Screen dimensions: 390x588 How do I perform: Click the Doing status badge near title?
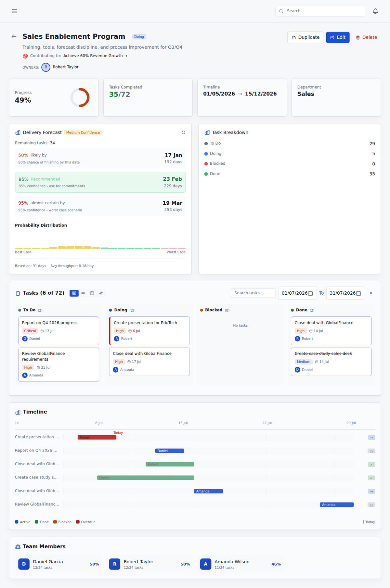click(x=139, y=37)
